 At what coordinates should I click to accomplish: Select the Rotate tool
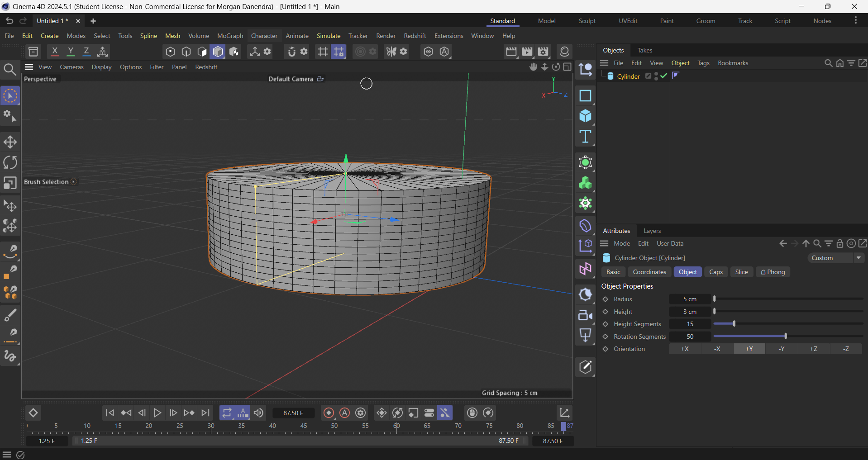pyautogui.click(x=10, y=162)
